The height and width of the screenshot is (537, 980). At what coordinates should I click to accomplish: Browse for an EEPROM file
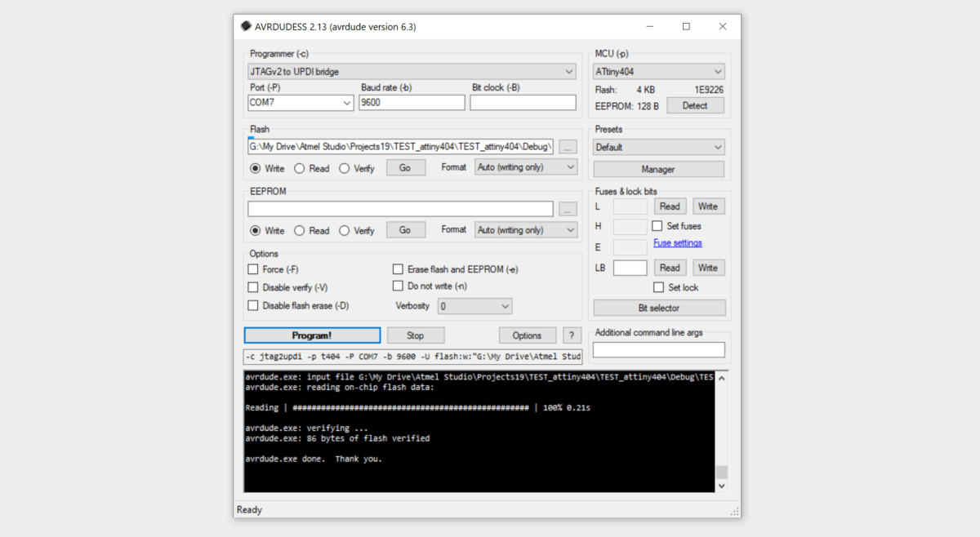(568, 209)
